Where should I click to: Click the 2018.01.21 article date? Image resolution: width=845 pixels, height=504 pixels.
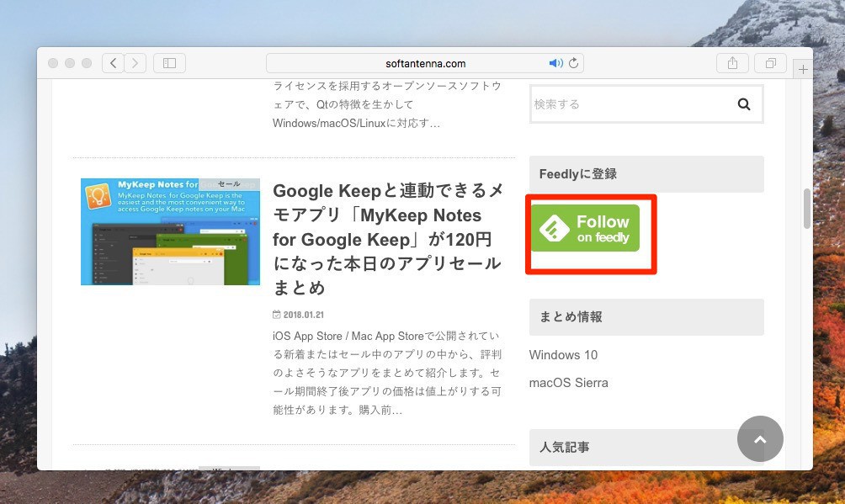click(x=303, y=315)
